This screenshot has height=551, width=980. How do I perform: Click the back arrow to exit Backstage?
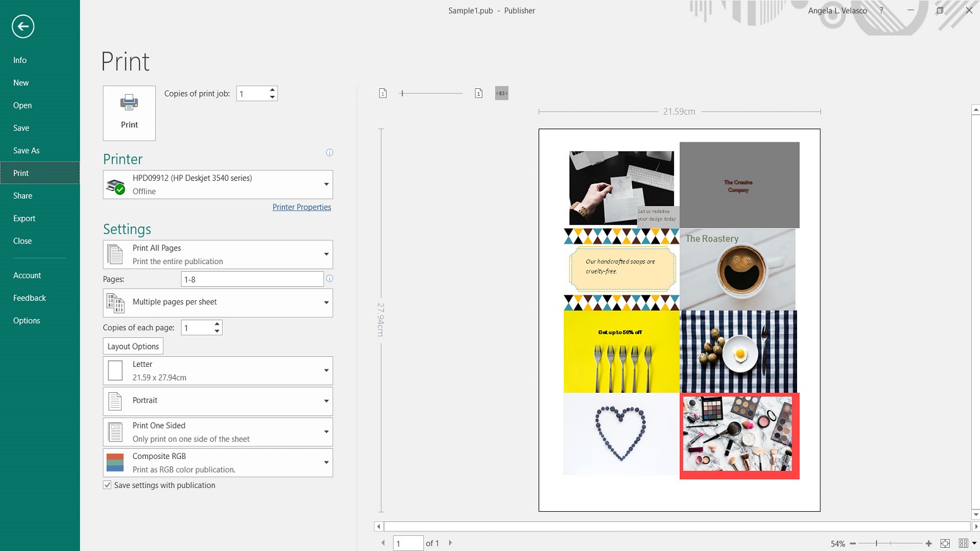point(23,26)
